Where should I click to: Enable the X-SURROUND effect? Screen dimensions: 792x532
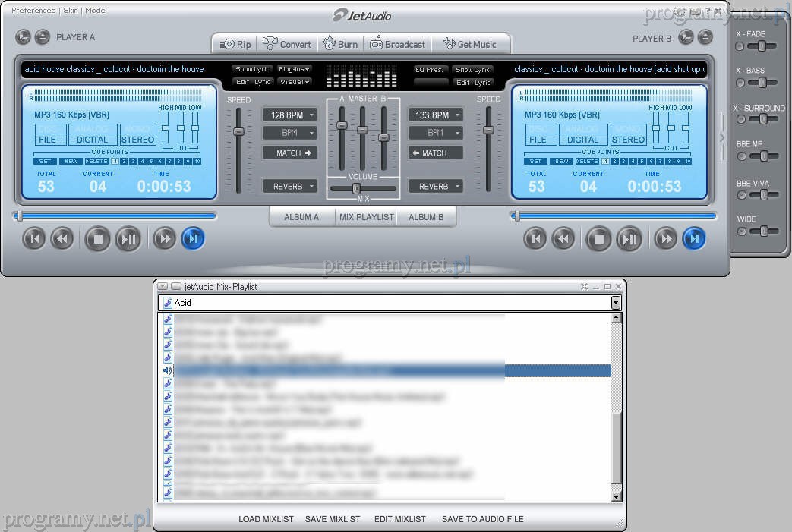(x=740, y=120)
